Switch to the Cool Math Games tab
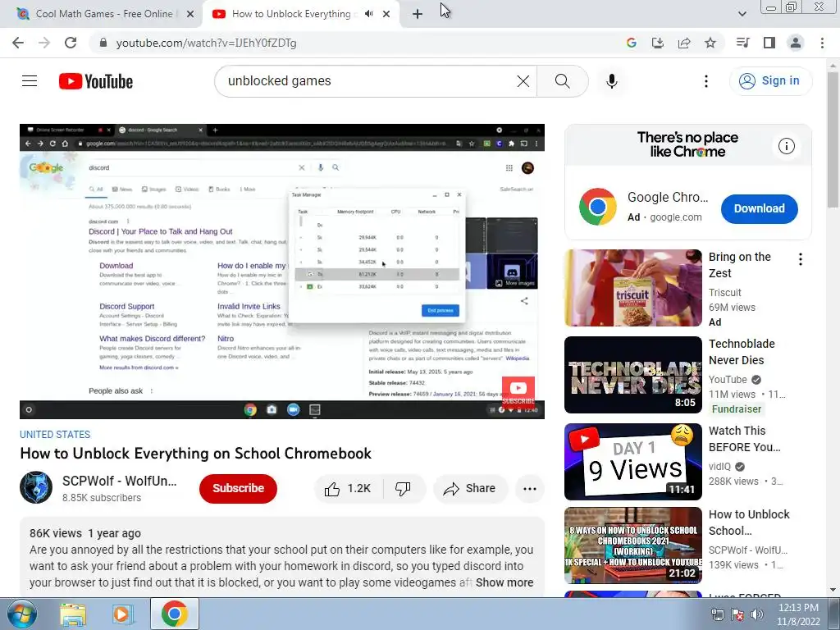Image resolution: width=840 pixels, height=630 pixels. coord(104,14)
